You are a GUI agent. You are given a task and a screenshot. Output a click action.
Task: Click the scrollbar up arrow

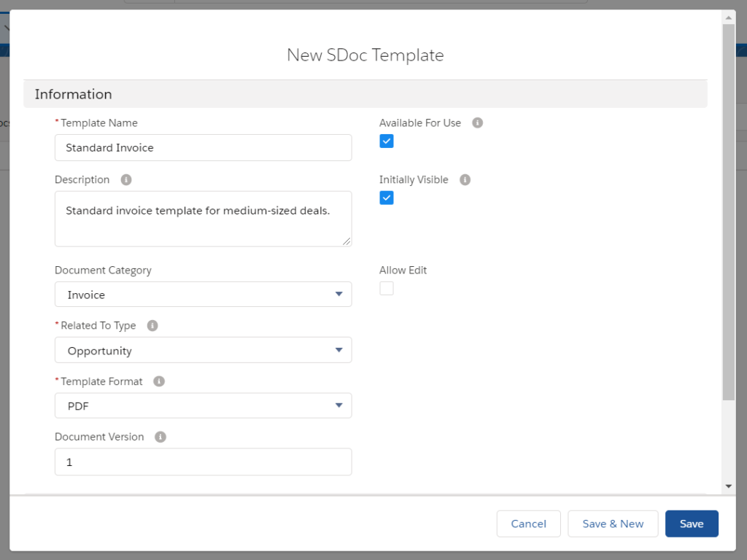point(728,16)
